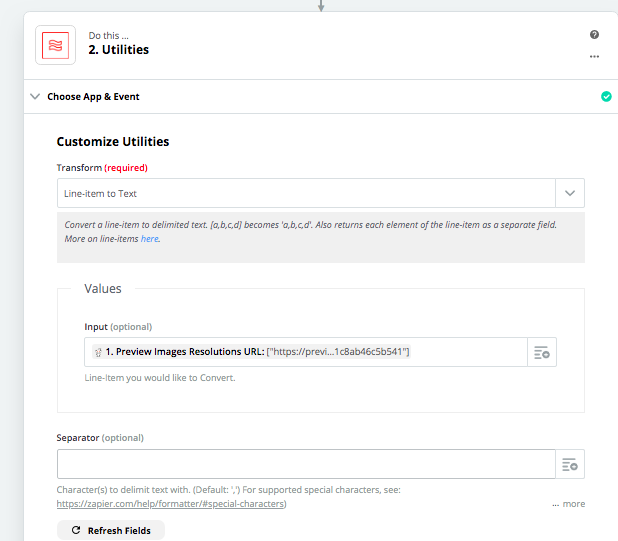Open the special-characters help link
Viewport: 618px width, 541px height.
click(171, 504)
